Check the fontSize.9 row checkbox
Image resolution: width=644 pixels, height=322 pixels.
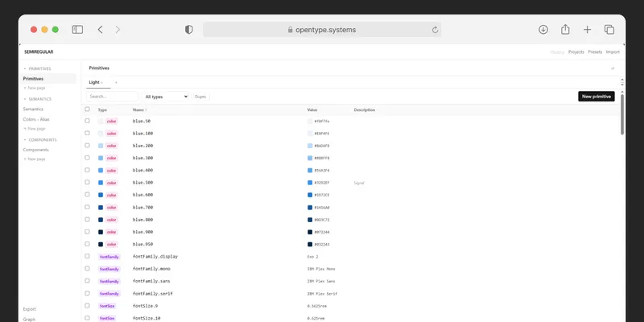click(87, 306)
